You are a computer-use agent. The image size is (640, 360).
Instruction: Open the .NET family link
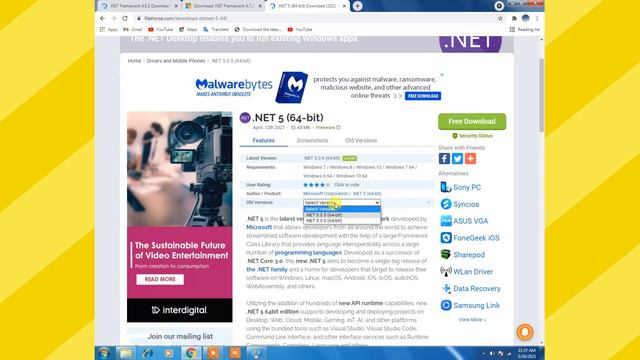click(x=267, y=269)
